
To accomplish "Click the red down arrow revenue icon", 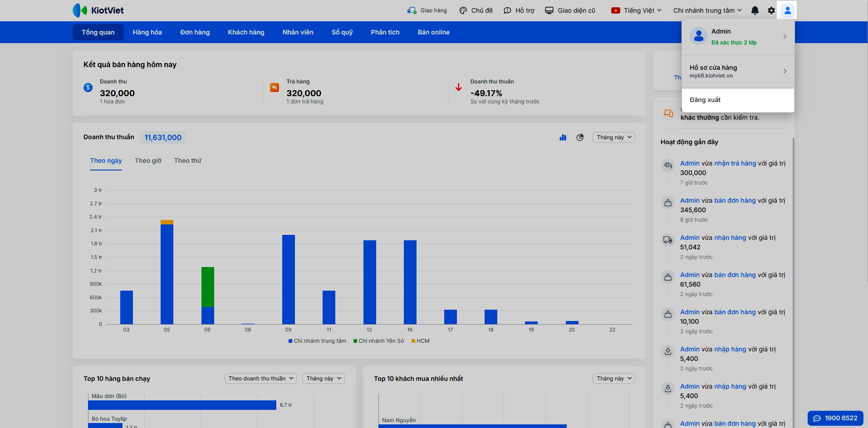I will (459, 87).
